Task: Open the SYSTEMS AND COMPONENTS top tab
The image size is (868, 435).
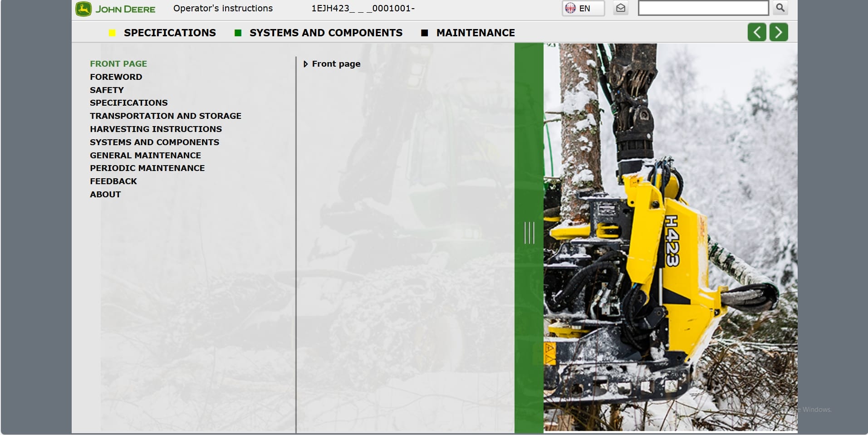Action: click(326, 33)
